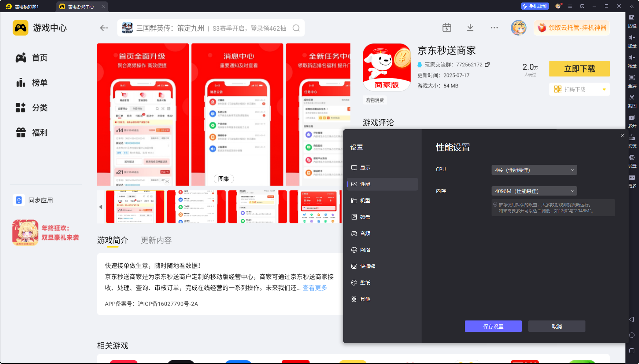Open the 消息中心 screenshot
Image resolution: width=639 pixels, height=364 pixels.
[x=237, y=115]
